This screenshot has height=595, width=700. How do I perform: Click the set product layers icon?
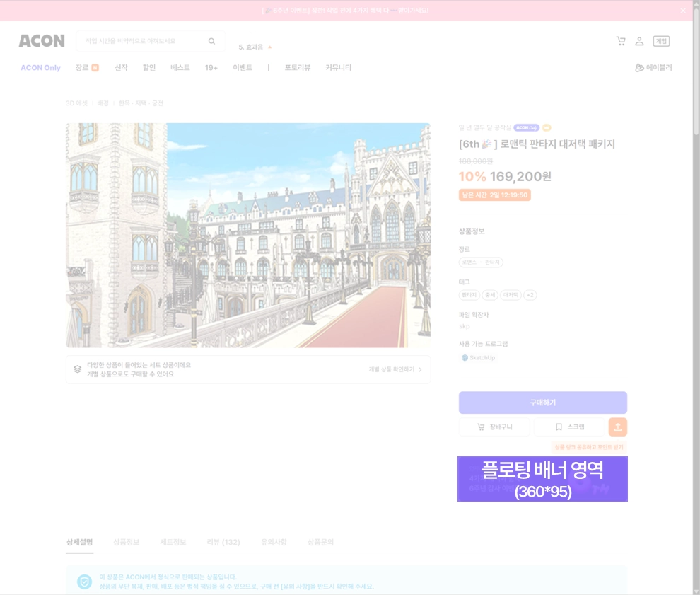tap(78, 369)
